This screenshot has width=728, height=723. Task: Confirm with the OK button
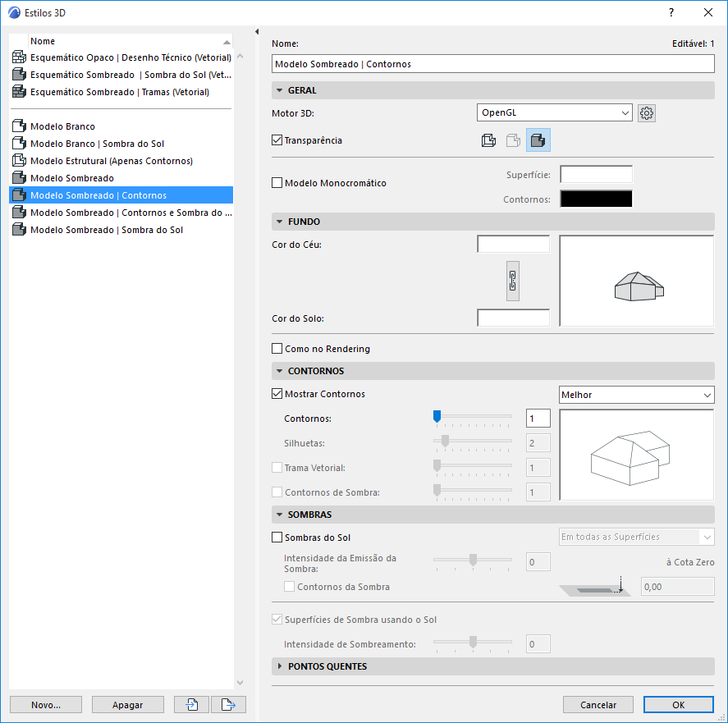(x=678, y=704)
